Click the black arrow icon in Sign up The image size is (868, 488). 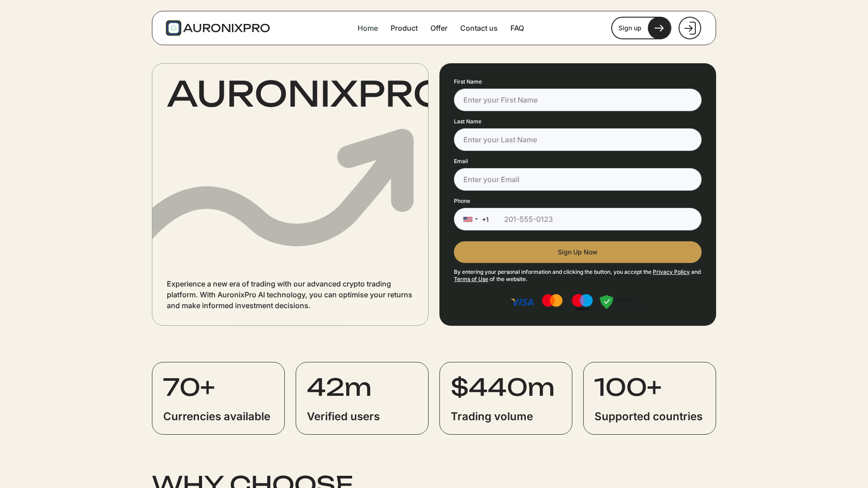(x=659, y=28)
